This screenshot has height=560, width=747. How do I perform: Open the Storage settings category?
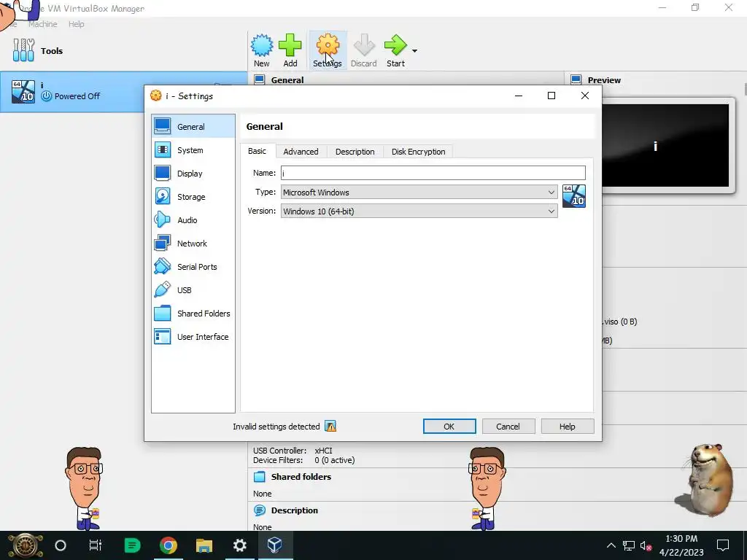pos(193,197)
